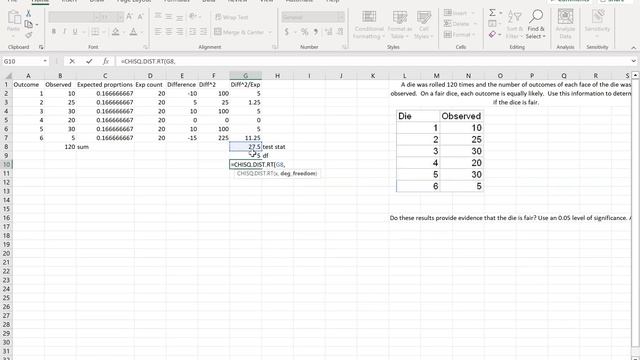Open the Name Box dropdown arrow
This screenshot has height=360, width=640.
click(45, 61)
